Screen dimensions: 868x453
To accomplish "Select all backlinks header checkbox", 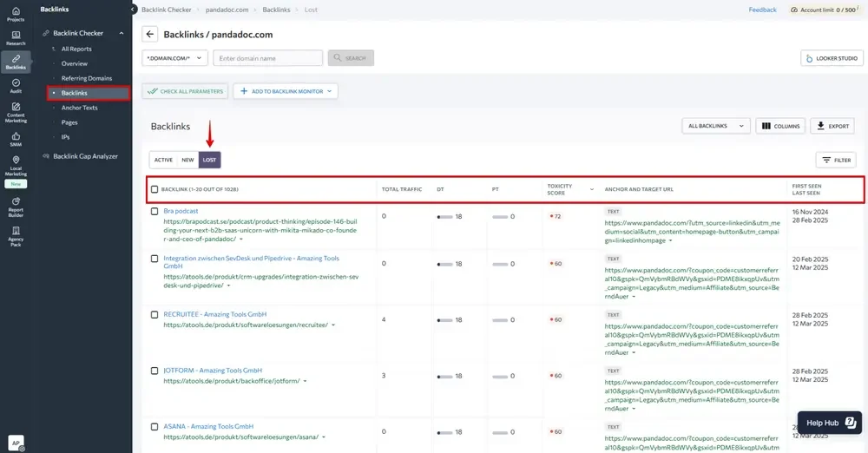I will pyautogui.click(x=155, y=189).
